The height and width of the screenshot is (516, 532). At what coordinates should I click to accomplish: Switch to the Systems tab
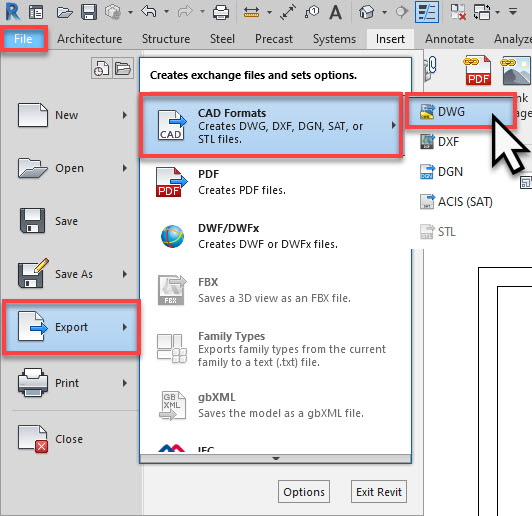(x=334, y=39)
